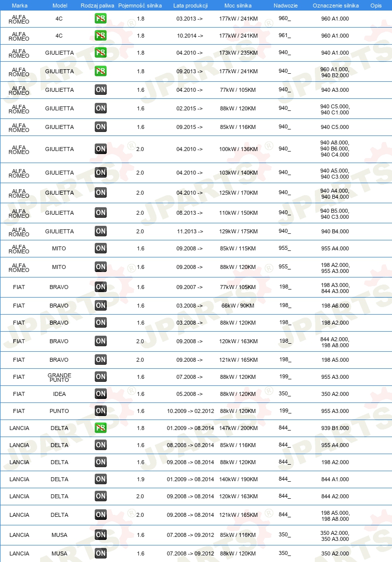This screenshot has height=562, width=392.
Task: Click body code 960_
Action: click(x=285, y=18)
